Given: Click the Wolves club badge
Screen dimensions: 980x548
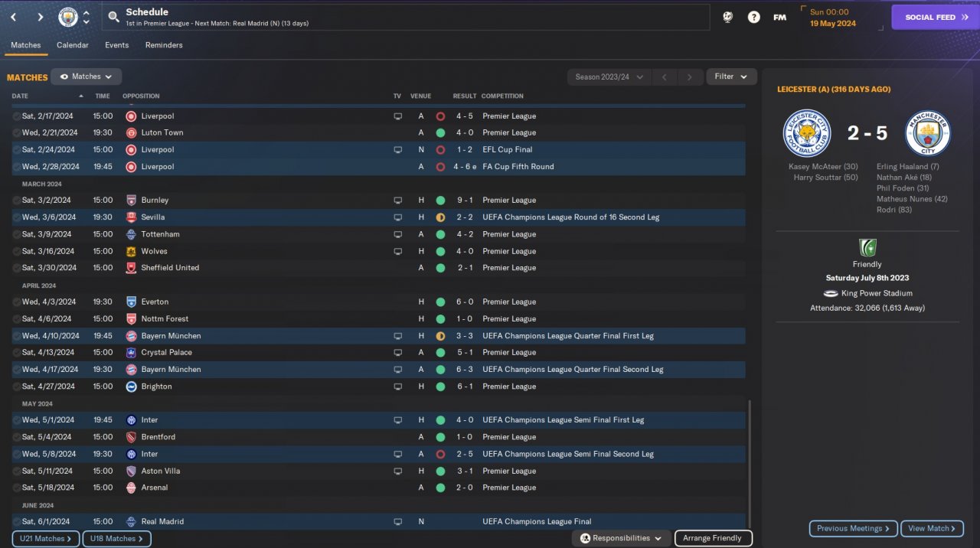Looking at the screenshot, I should point(131,251).
